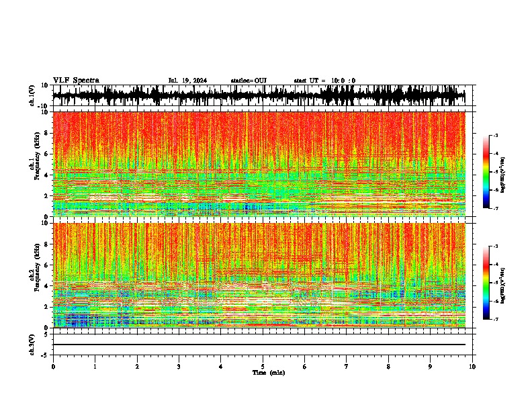Click the "-5" tick on ch.3(V) axis
Image resolution: width=532 pixels, height=411 pixels.
45,355
